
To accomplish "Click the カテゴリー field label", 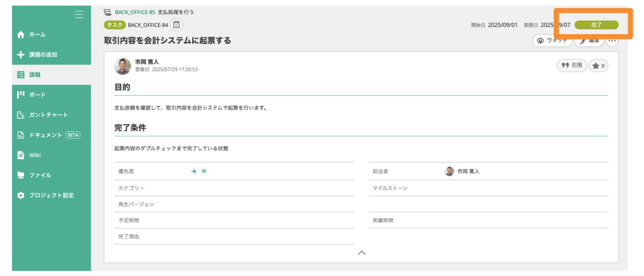I will tap(131, 188).
